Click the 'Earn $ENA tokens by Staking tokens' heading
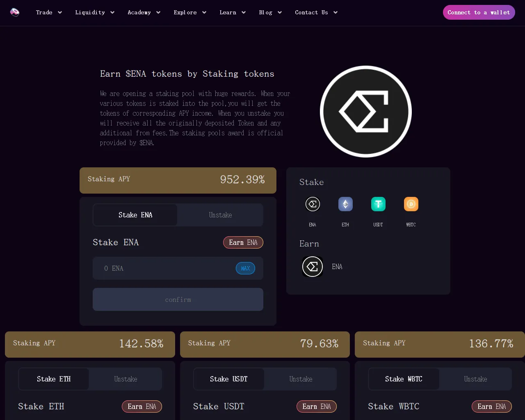The image size is (525, 420). (x=187, y=74)
